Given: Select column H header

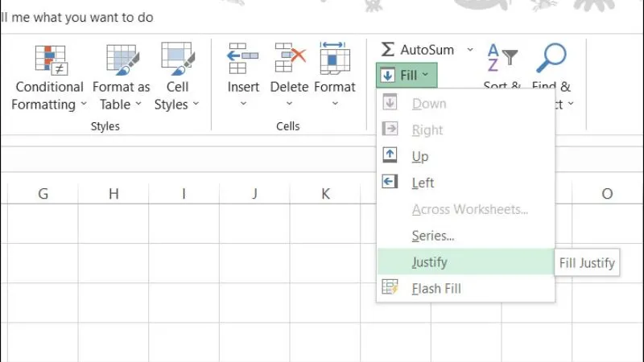Looking at the screenshot, I should pos(114,193).
